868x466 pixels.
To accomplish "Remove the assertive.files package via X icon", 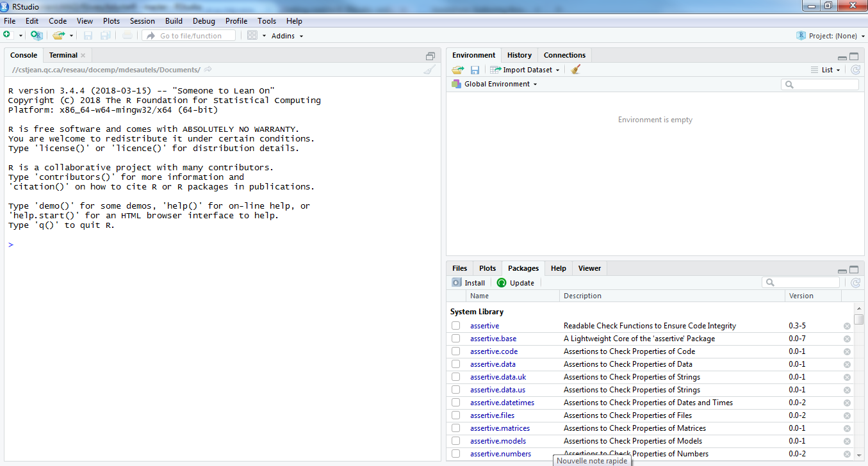I will point(847,415).
